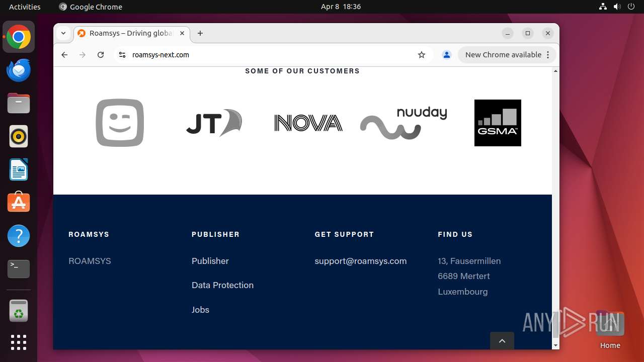Screen dimensions: 644x362
Task: Open the Publisher footer link
Action: point(210,261)
